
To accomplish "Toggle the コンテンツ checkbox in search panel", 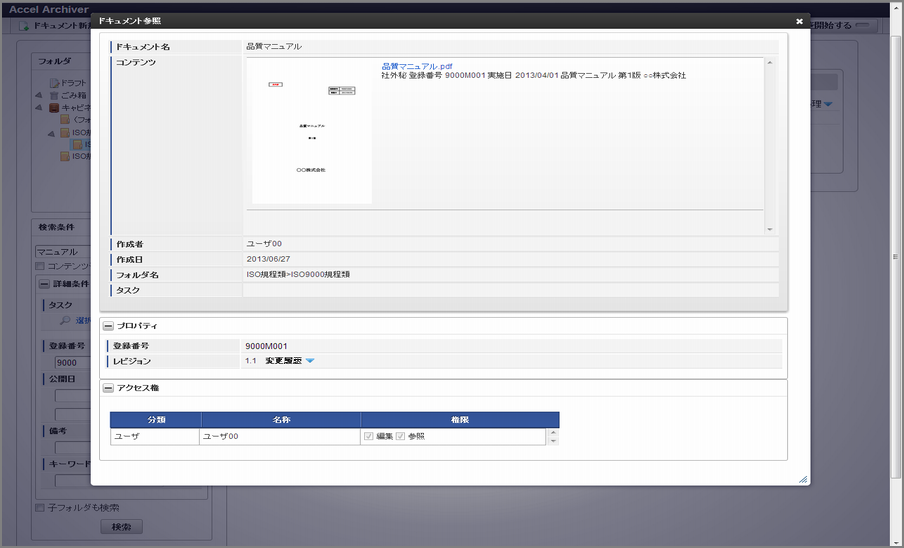I will [x=40, y=266].
